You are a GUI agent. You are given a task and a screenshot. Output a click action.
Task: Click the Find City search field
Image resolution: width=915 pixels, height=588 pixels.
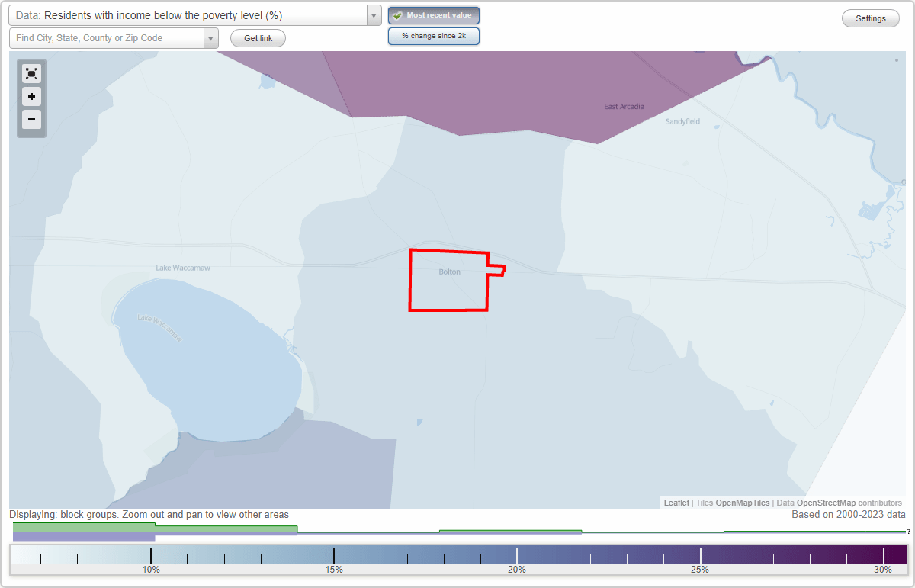pyautogui.click(x=107, y=37)
